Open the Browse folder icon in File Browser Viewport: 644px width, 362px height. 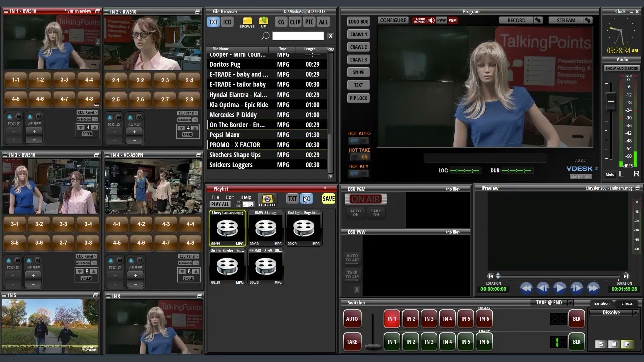[247, 22]
